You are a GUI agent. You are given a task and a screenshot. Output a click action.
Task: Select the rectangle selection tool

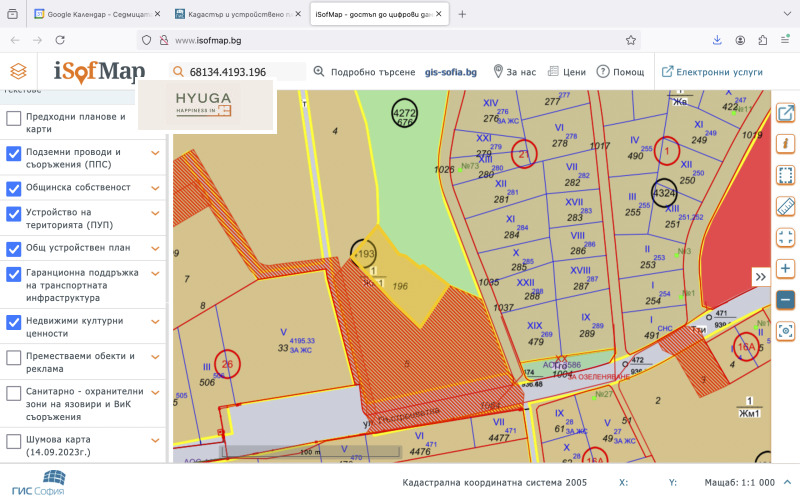785,175
